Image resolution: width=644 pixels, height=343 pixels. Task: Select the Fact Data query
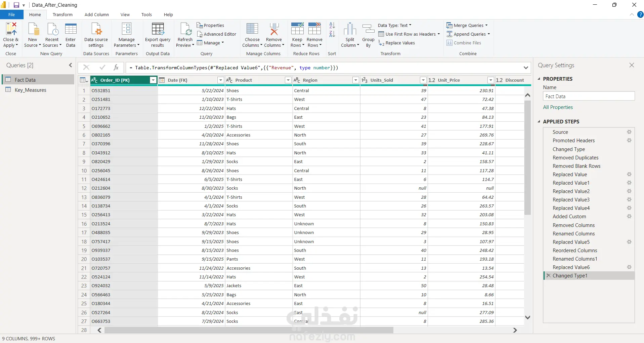coord(38,80)
